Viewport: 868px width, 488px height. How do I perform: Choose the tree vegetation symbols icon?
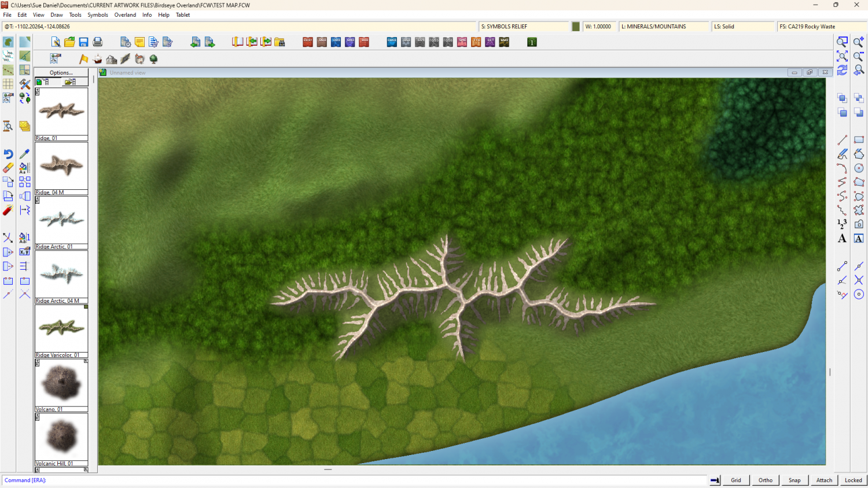[153, 59]
